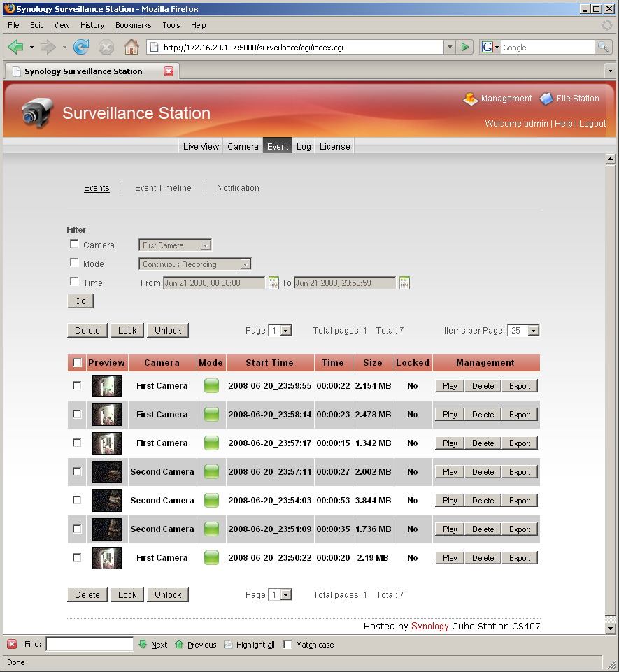Open the Event Timeline link
Image resolution: width=619 pixels, height=672 pixels.
click(164, 187)
